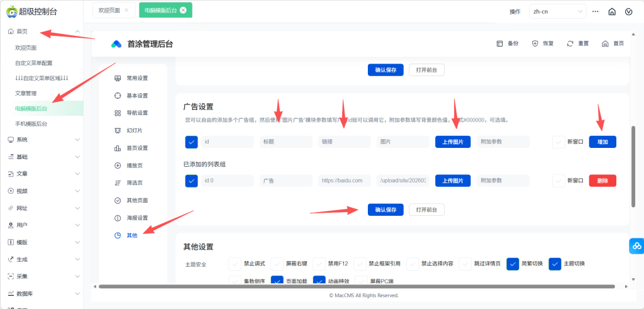This screenshot has height=309, width=644.
Task: Switch to the 欢迎页面 tab
Action: 113,10
